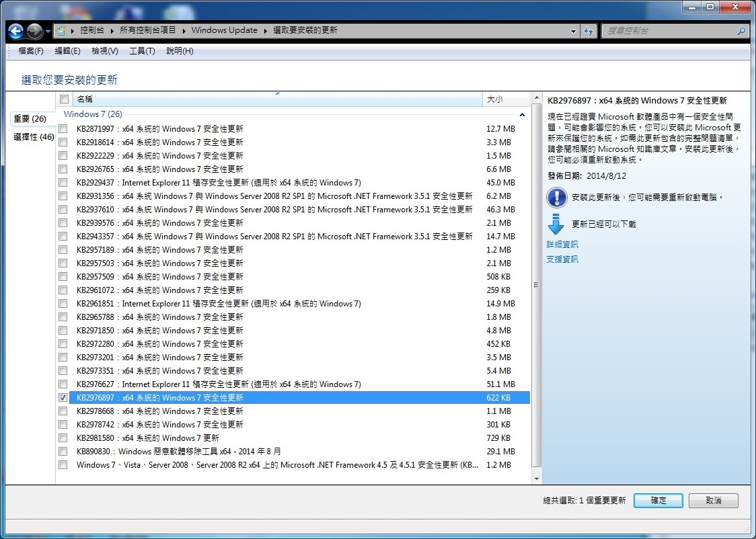Image resolution: width=756 pixels, height=539 pixels.
Task: Click in the 搜尋控制台 search field
Action: pos(669,31)
